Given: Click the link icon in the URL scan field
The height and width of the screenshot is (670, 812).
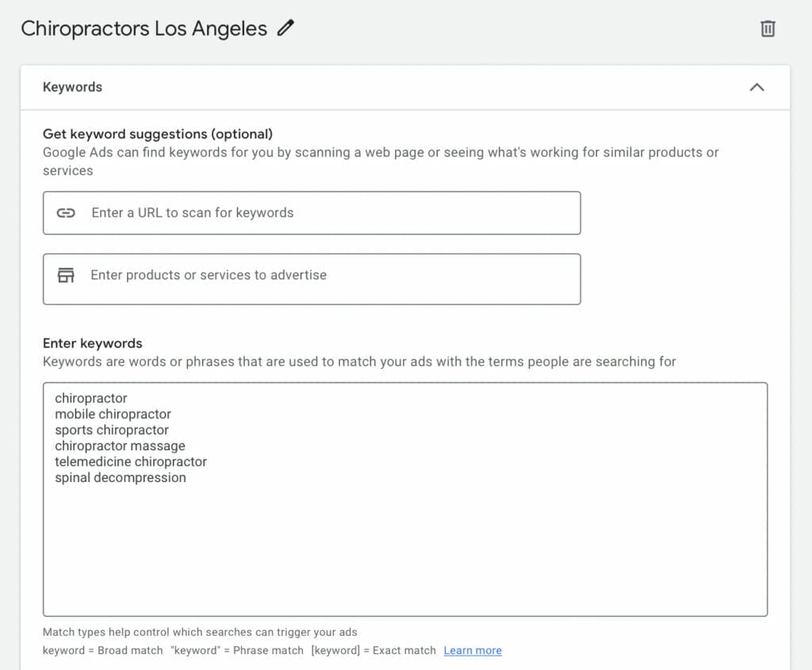Looking at the screenshot, I should [66, 212].
